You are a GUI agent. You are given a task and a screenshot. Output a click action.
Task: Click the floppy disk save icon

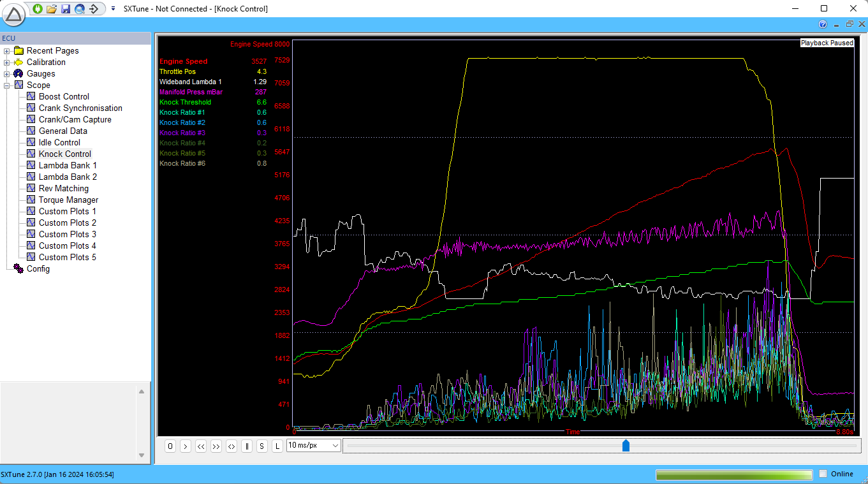point(66,9)
